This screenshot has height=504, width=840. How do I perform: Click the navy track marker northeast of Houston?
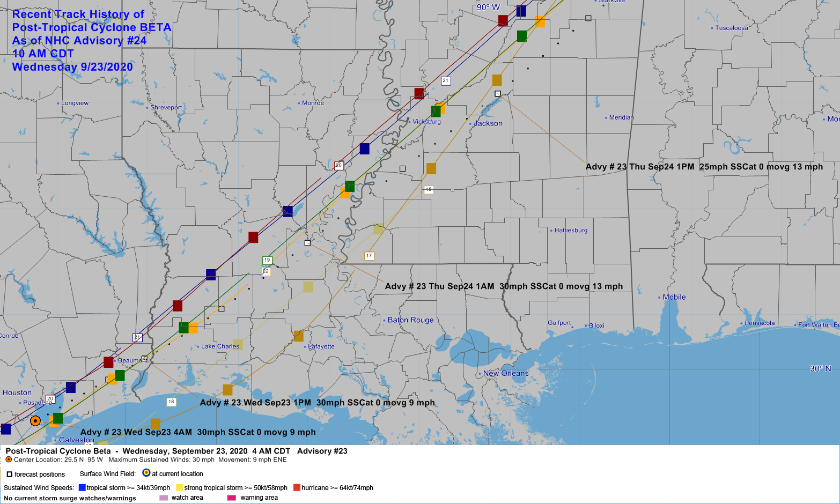(x=71, y=388)
